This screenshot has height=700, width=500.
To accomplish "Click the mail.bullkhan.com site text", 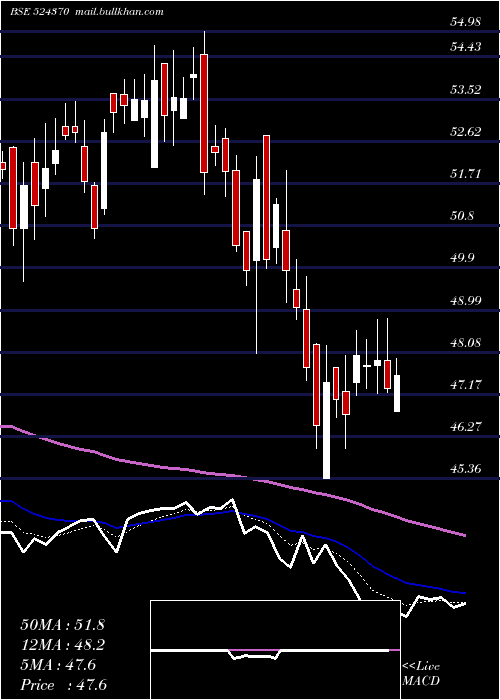I will [118, 12].
